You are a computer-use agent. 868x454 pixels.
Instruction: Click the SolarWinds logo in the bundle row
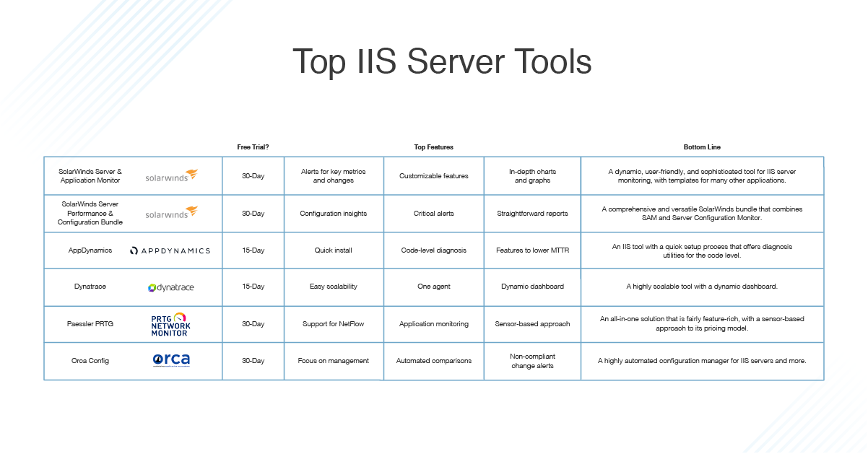(x=171, y=213)
